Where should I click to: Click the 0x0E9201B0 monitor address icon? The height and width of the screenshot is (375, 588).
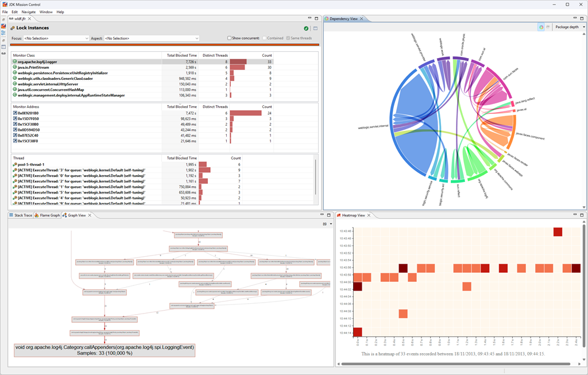tap(15, 113)
